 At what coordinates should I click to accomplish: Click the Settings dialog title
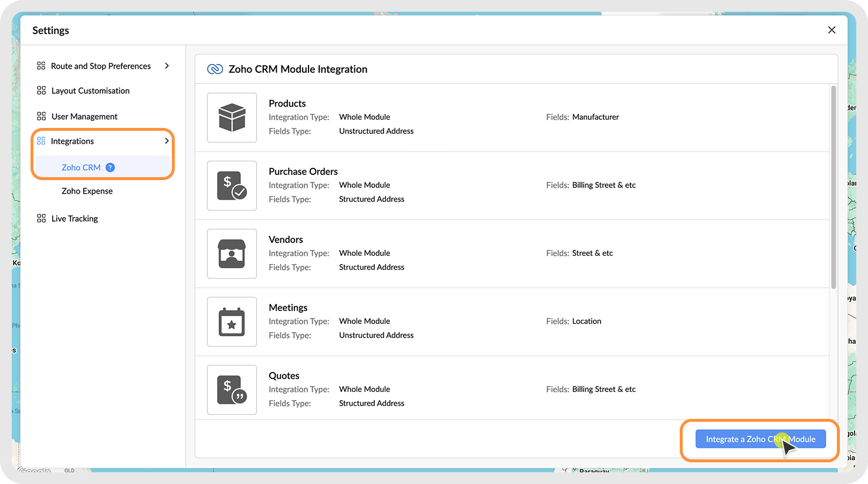pyautogui.click(x=50, y=31)
